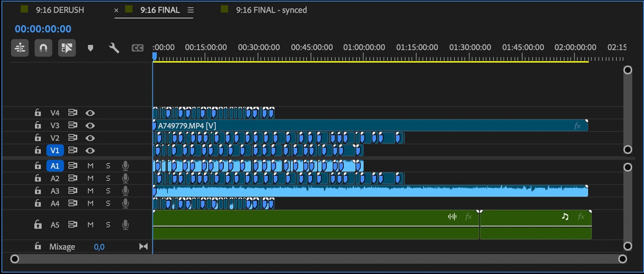Image resolution: width=644 pixels, height=274 pixels.
Task: Toggle the linked selection button
Action: pyautogui.click(x=67, y=48)
